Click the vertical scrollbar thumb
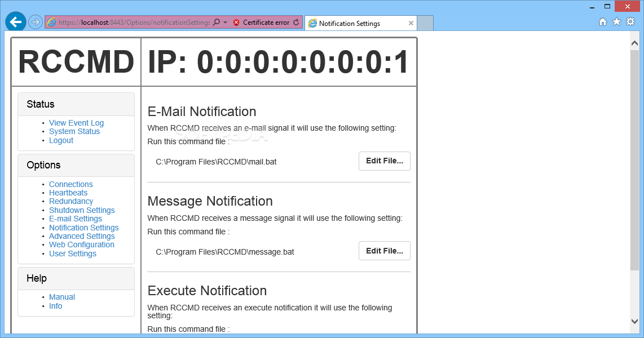 click(634, 160)
